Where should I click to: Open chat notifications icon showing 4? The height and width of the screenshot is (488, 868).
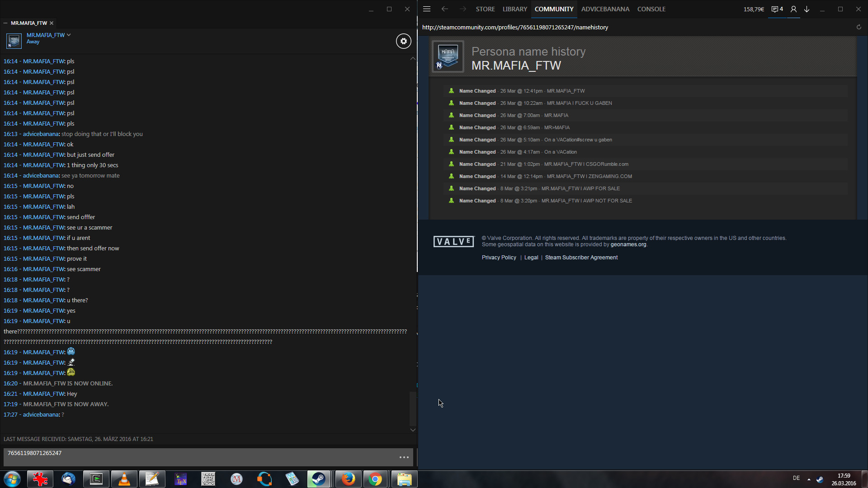(x=777, y=9)
